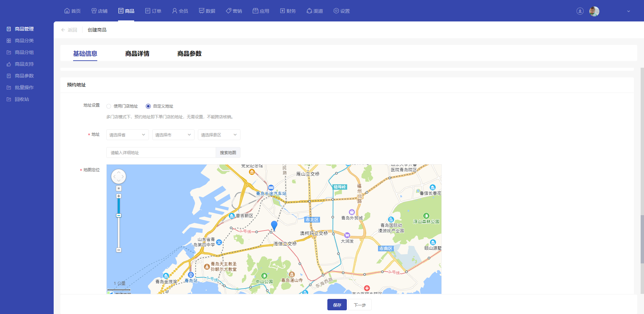Select the 使用门店地址 radio option
The image size is (644, 314).
click(109, 106)
